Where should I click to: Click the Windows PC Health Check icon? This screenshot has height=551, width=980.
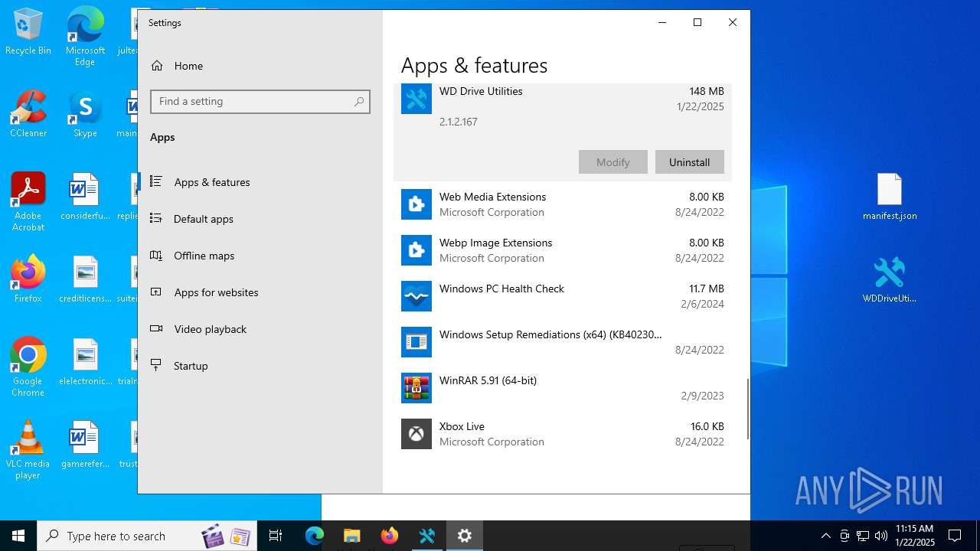(x=416, y=296)
